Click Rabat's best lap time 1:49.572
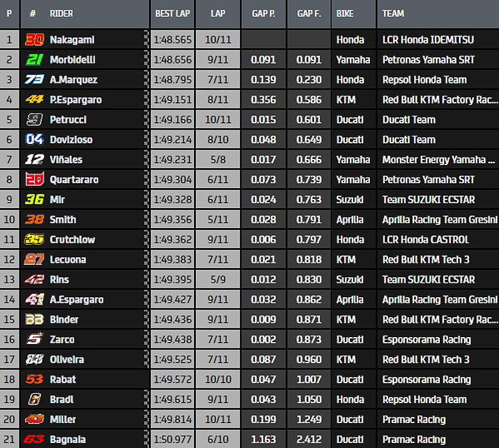Viewport: 499px width, 448px height. point(172,379)
